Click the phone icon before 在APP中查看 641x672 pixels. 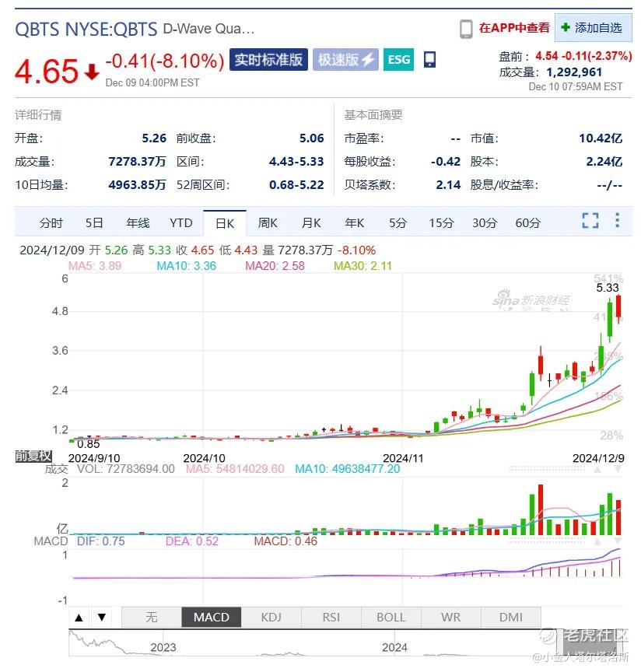pos(466,29)
